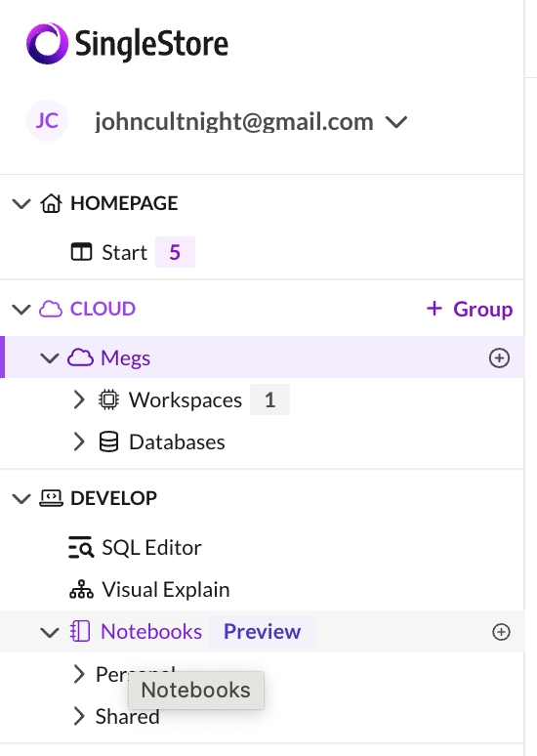Click the JC user avatar
The width and height of the screenshot is (537, 756).
[47, 120]
